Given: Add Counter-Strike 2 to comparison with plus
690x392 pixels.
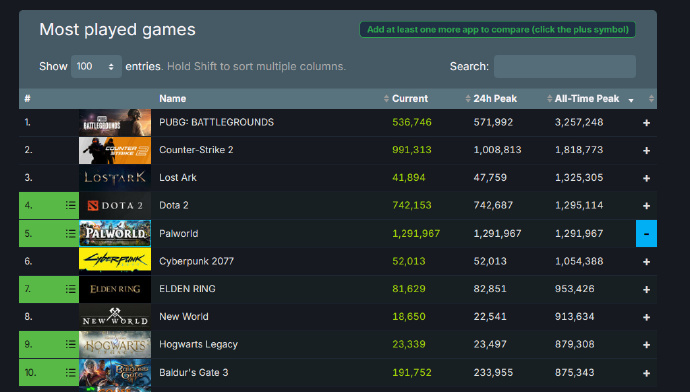Looking at the screenshot, I should click(646, 150).
